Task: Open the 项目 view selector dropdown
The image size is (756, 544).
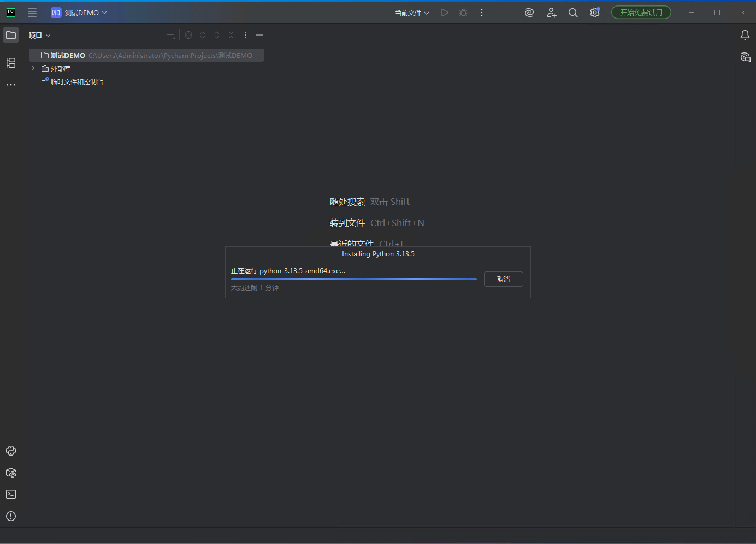Action: 39,36
